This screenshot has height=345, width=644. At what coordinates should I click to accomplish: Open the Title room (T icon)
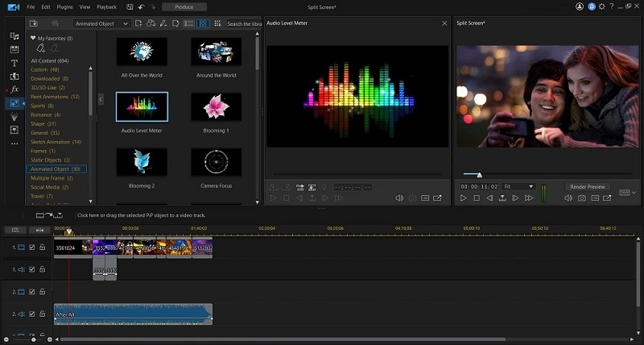tap(14, 63)
